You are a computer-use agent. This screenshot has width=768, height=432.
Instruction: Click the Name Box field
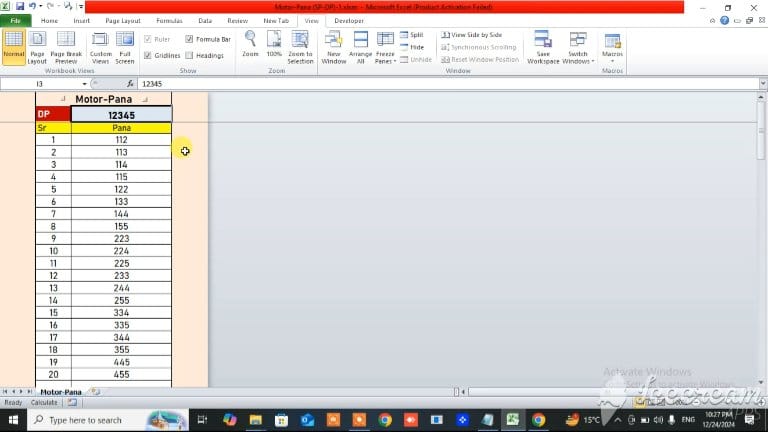click(40, 84)
